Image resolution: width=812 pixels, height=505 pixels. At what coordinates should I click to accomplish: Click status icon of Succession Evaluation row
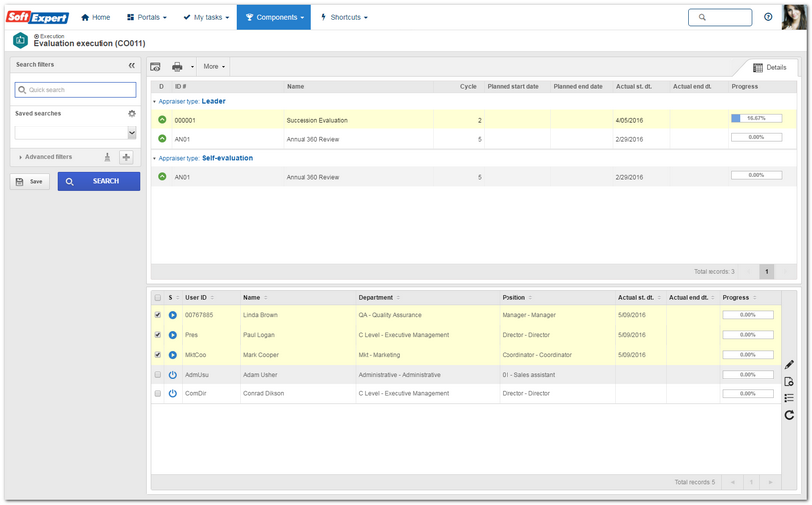162,120
